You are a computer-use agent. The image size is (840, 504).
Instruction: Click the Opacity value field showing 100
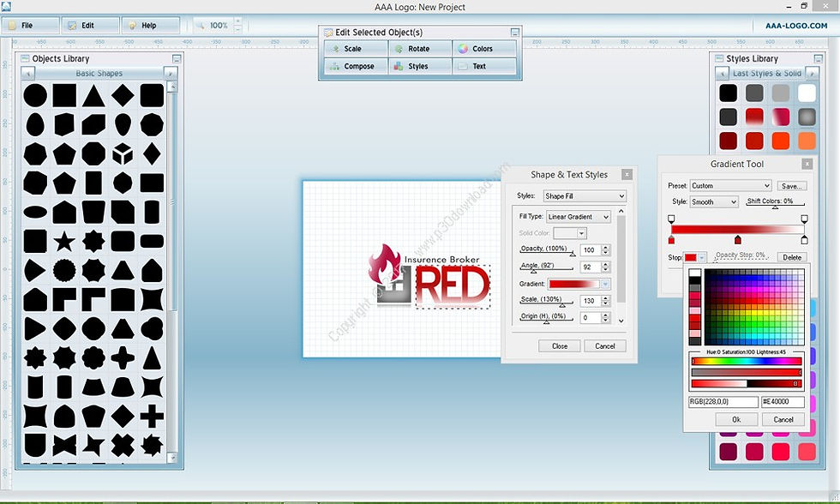(x=591, y=250)
